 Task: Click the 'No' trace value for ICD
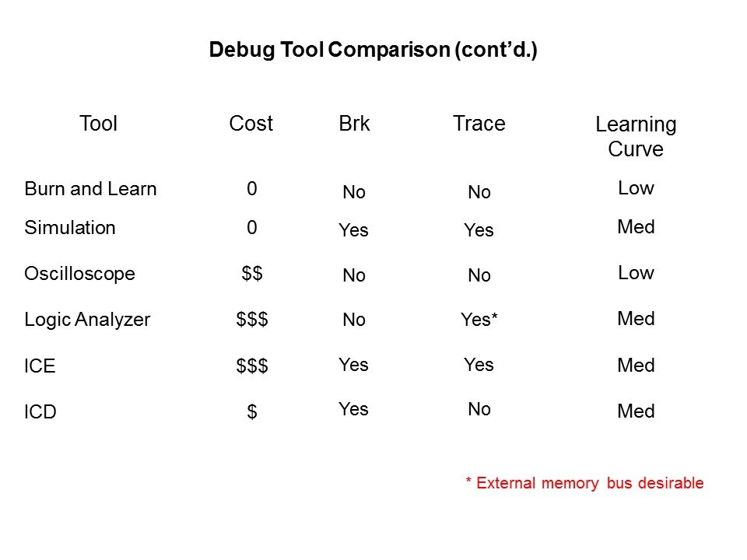pos(479,409)
